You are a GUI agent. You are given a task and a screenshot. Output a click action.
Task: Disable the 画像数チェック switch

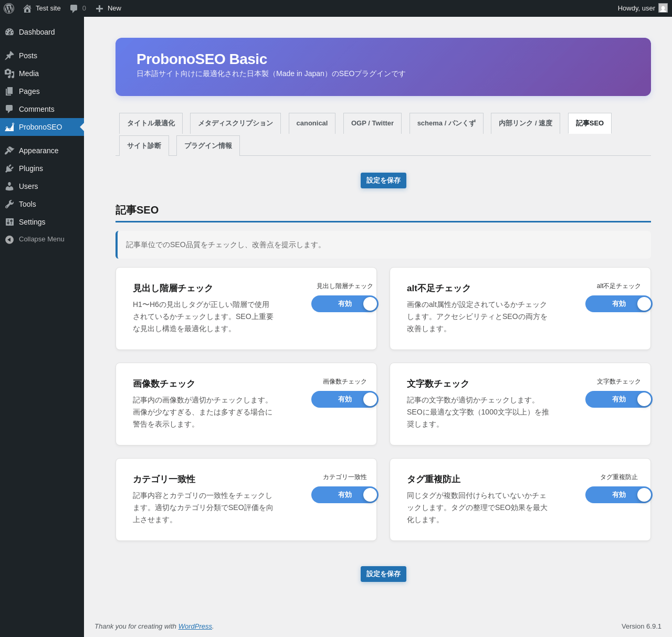pyautogui.click(x=345, y=399)
